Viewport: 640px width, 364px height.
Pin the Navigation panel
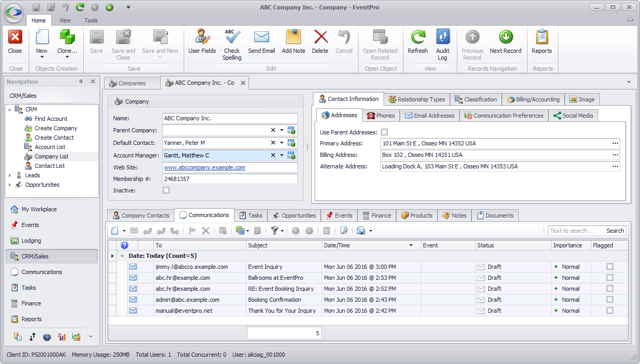pos(81,82)
